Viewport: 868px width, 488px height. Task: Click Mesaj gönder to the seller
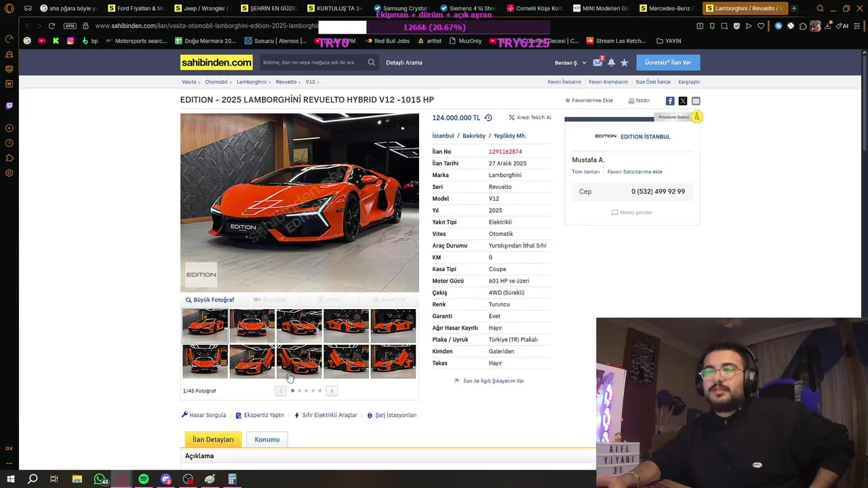[x=632, y=212]
